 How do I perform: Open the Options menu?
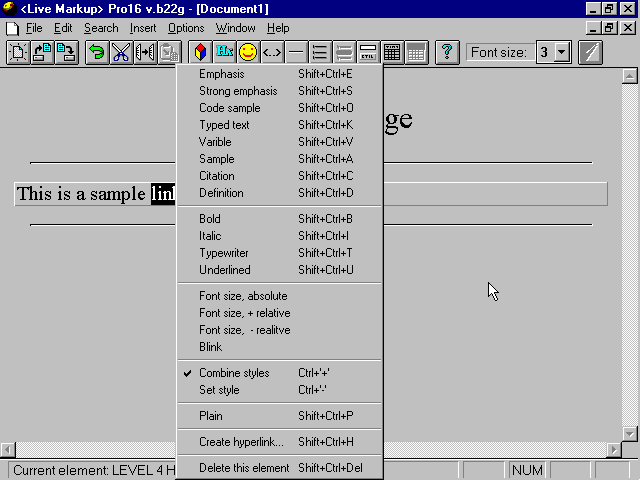[186, 28]
